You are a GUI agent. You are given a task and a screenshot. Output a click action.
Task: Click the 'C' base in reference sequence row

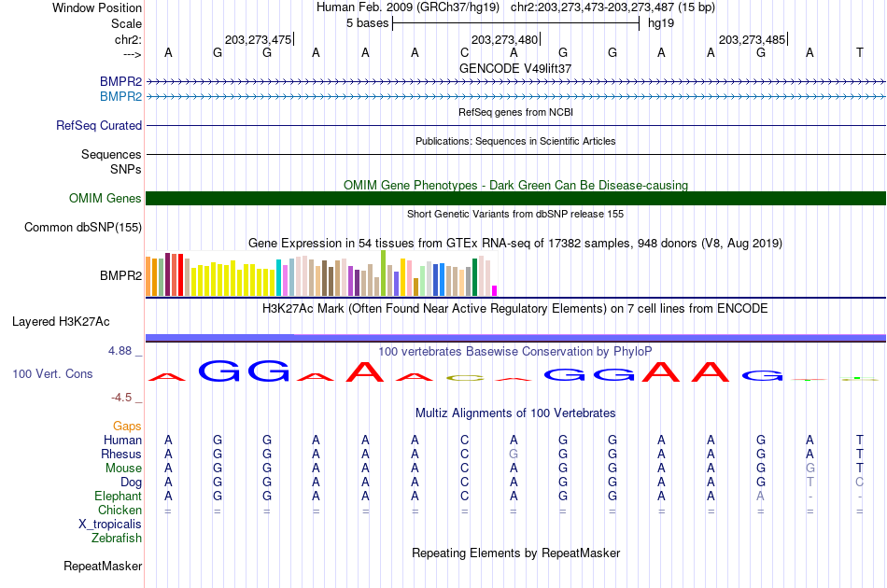tap(464, 52)
